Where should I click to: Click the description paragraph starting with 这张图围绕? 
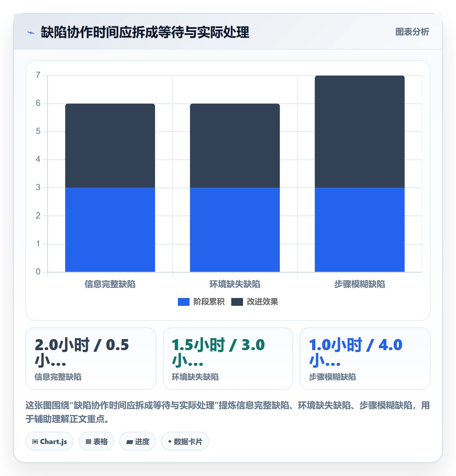tap(228, 412)
